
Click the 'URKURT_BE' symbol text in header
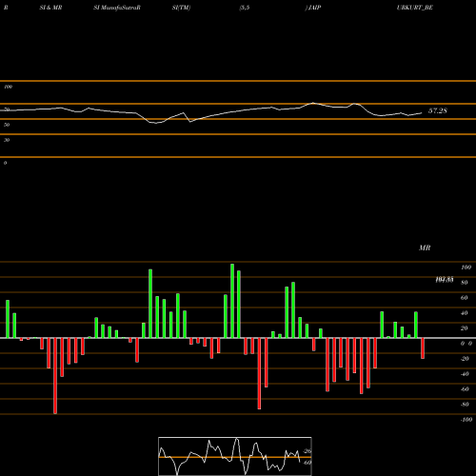click(x=415, y=8)
